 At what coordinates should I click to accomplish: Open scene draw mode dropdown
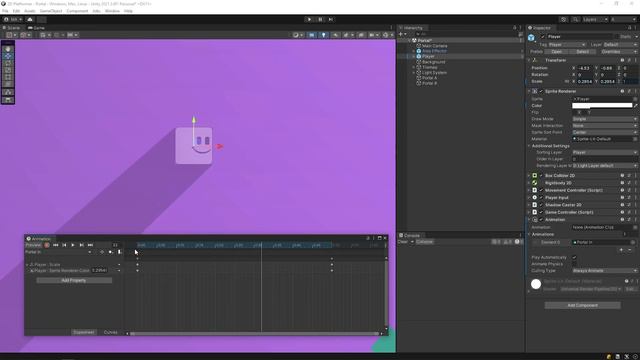tap(298, 35)
